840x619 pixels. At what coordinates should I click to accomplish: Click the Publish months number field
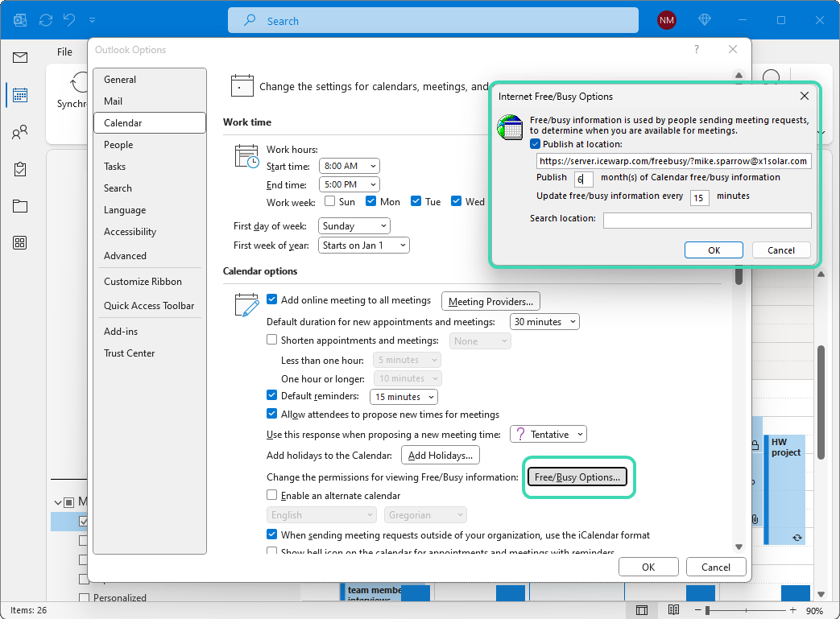(583, 180)
